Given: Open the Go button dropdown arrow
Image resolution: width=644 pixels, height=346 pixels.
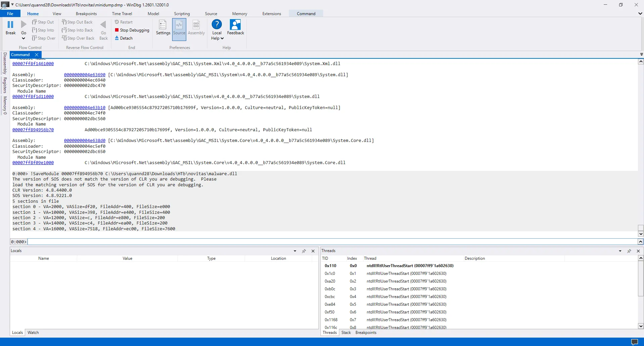Looking at the screenshot, I should 23,38.
